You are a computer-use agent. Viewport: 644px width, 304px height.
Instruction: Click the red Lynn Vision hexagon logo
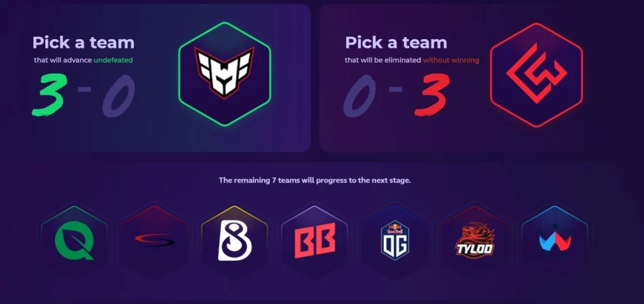point(536,75)
